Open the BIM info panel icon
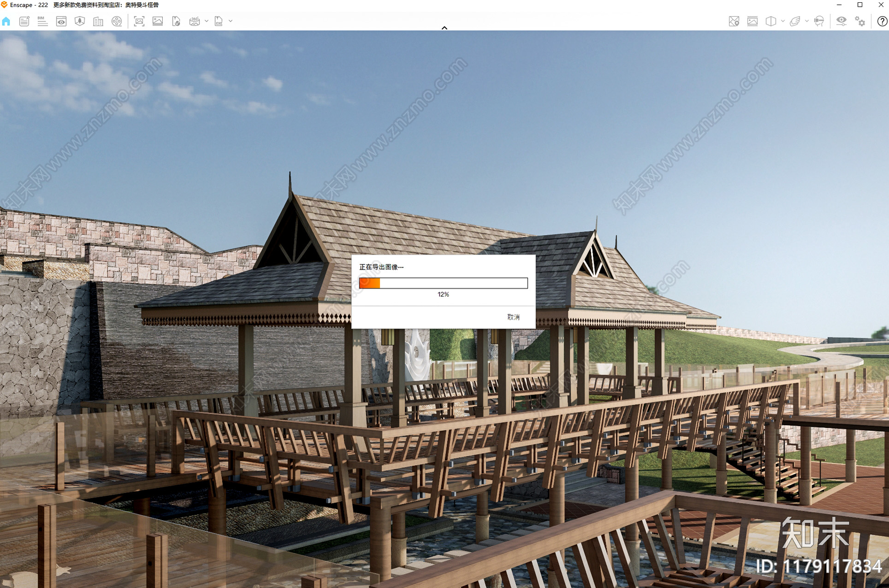 tap(43, 21)
